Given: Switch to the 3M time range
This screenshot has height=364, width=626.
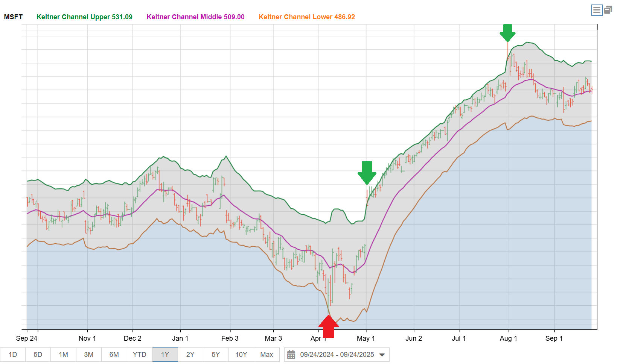Looking at the screenshot, I should click(89, 355).
